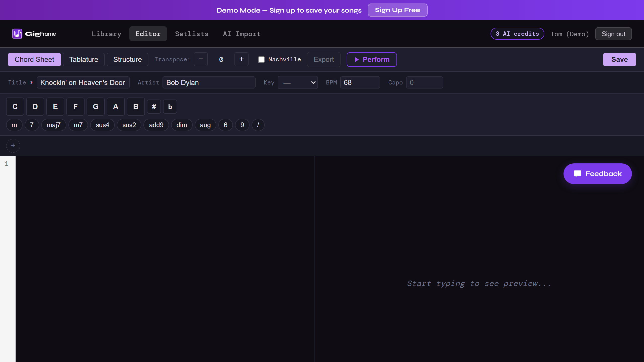Open the AI Import section
This screenshot has width=644, height=362.
(x=241, y=34)
